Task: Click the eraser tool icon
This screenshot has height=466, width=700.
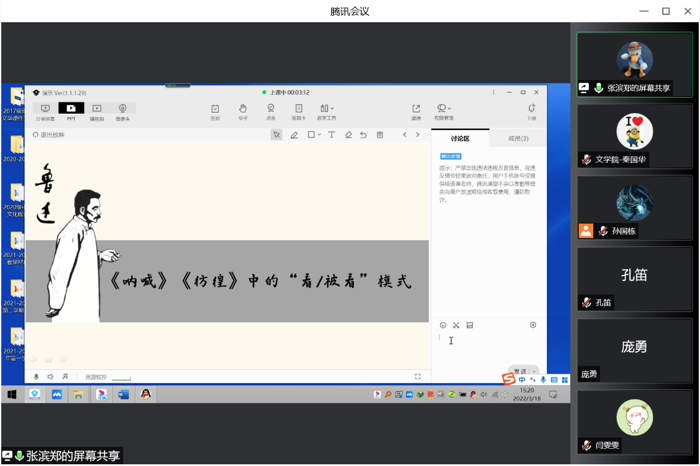Action: (348, 135)
